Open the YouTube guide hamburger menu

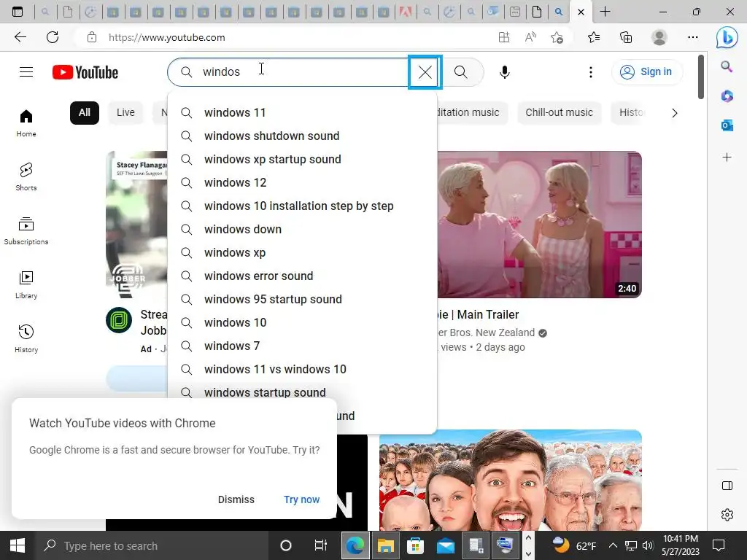pyautogui.click(x=26, y=72)
